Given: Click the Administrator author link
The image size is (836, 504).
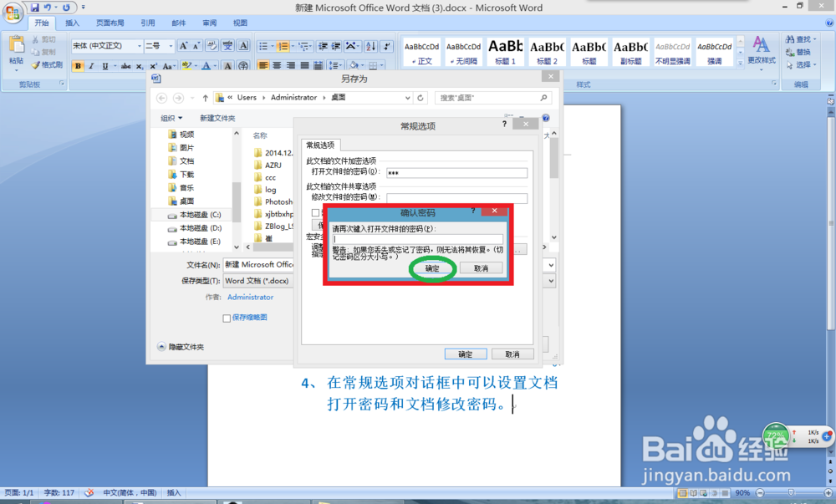Looking at the screenshot, I should (251, 298).
